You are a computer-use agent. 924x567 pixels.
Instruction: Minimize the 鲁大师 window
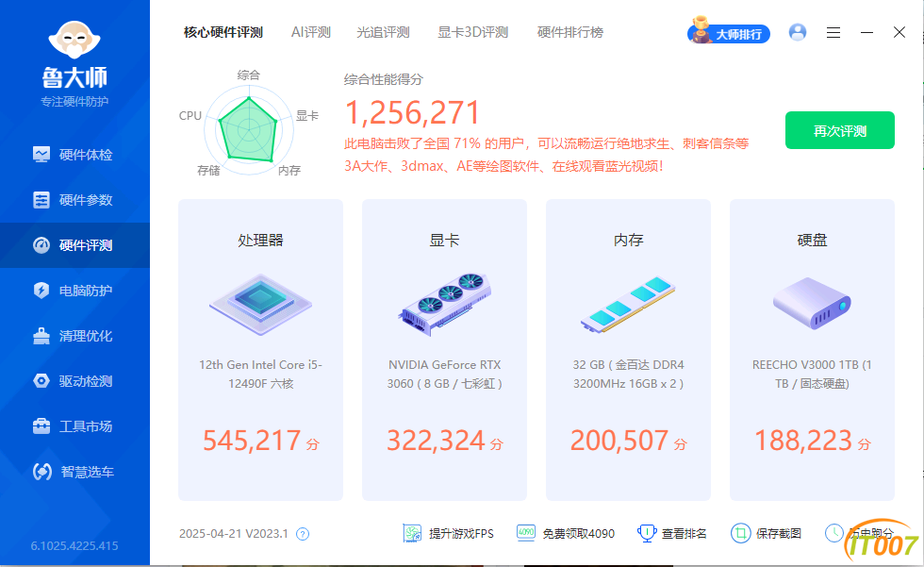point(866,32)
